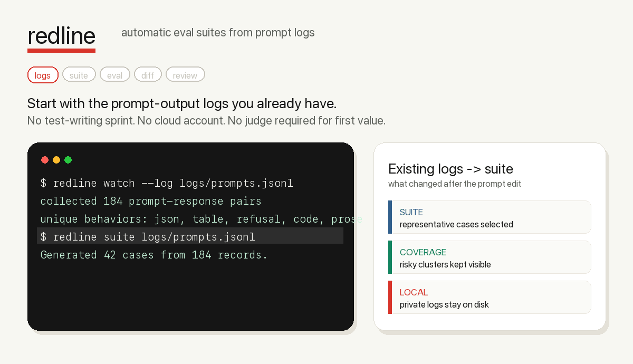Viewport: 633px width, 364px height.
Task: Select the SUITE card
Action: click(x=490, y=217)
